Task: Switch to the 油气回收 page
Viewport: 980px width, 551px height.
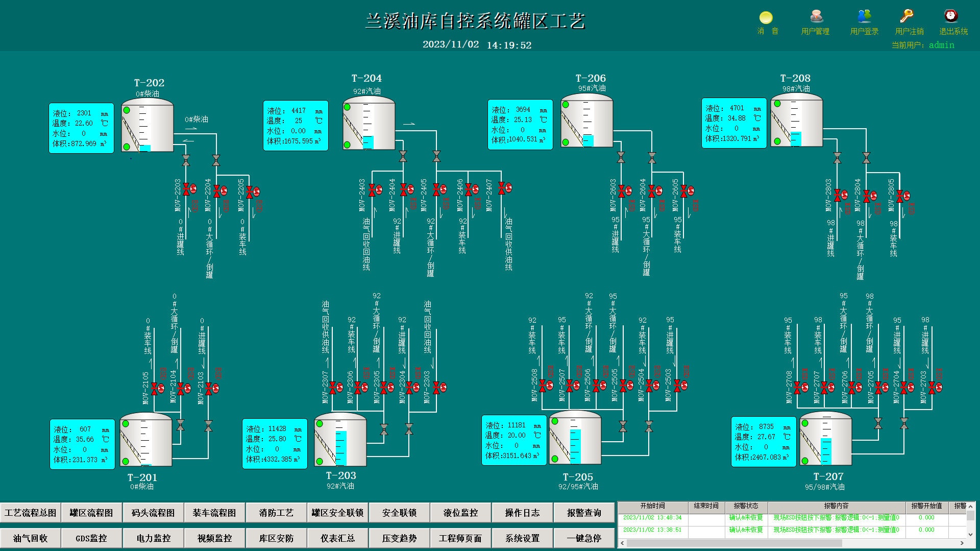Action: pos(30,538)
